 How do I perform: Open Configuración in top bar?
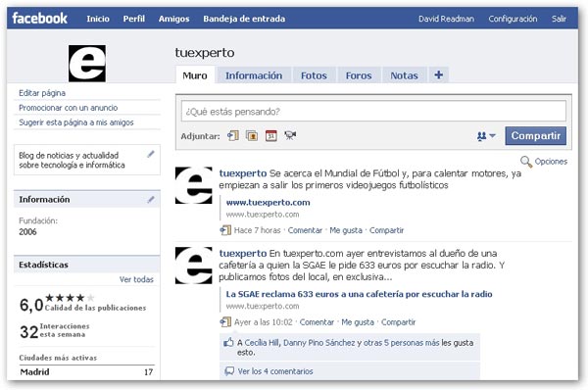[x=513, y=19]
